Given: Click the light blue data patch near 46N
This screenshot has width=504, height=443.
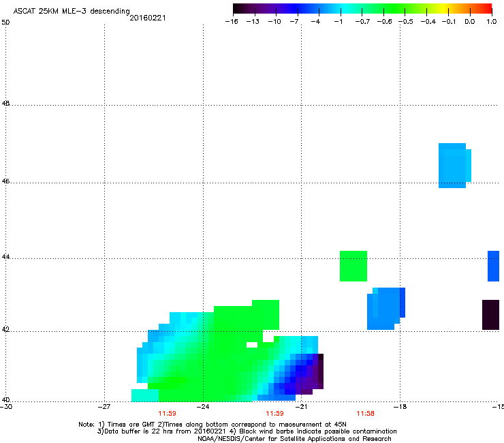Looking at the screenshot, I should coord(454,166).
